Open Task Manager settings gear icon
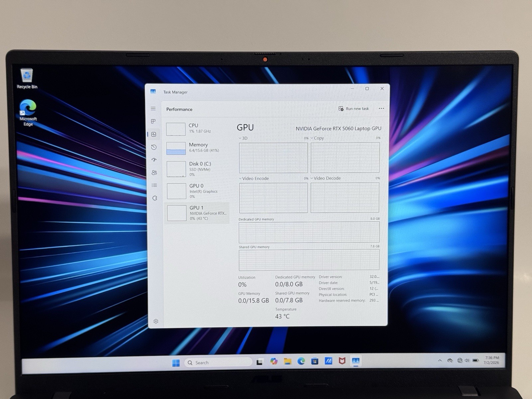The height and width of the screenshot is (399, 532). [156, 321]
